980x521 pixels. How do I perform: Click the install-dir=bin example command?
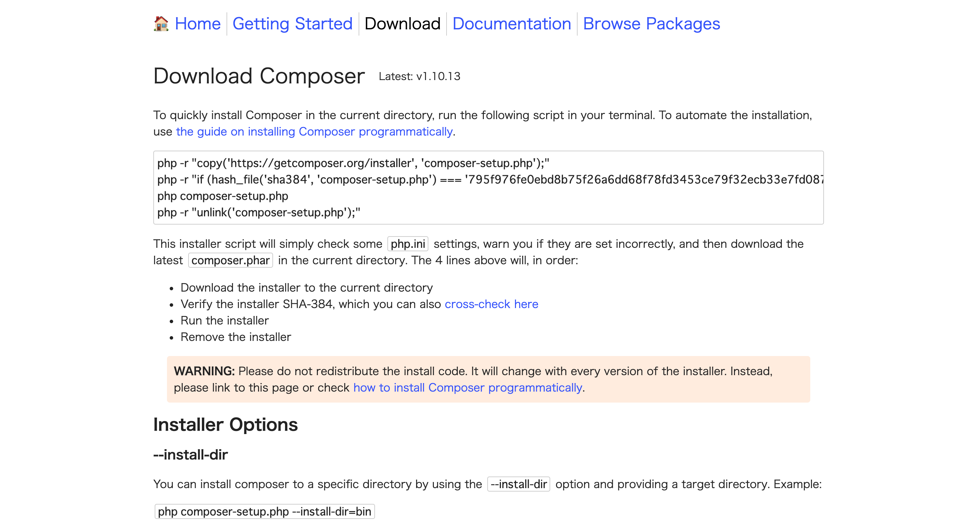click(265, 511)
